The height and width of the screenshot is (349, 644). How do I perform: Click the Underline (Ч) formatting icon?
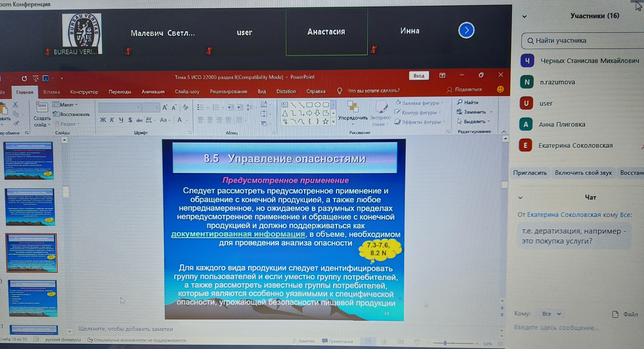click(121, 120)
